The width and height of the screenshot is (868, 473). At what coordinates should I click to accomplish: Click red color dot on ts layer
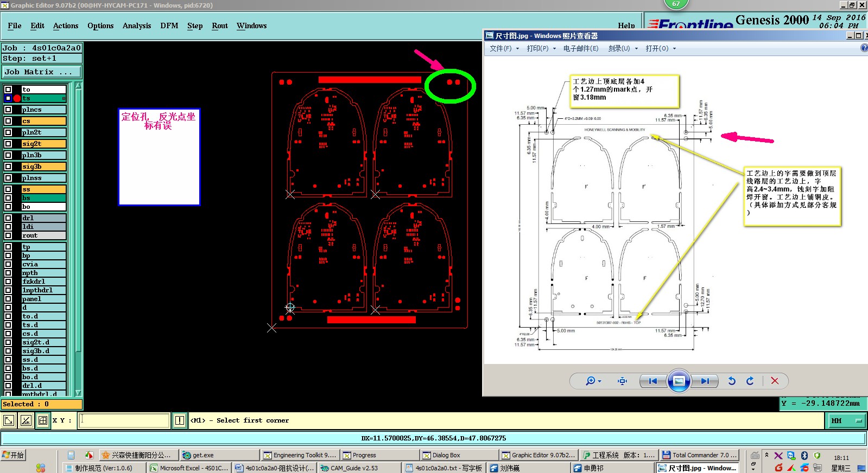[x=17, y=98]
